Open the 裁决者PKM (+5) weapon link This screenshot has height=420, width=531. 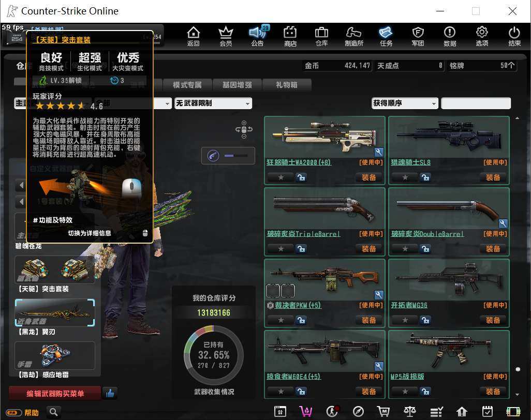pyautogui.click(x=298, y=305)
